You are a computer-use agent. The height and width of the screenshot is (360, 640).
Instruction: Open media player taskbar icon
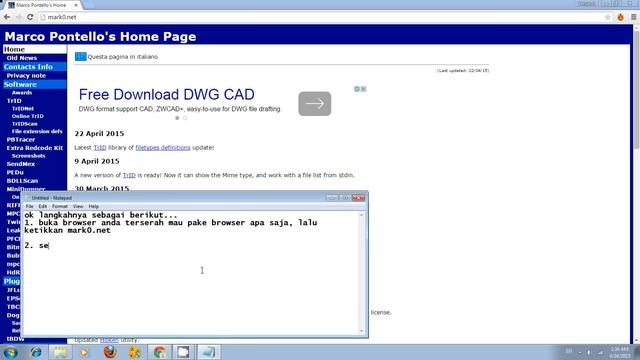click(x=84, y=352)
